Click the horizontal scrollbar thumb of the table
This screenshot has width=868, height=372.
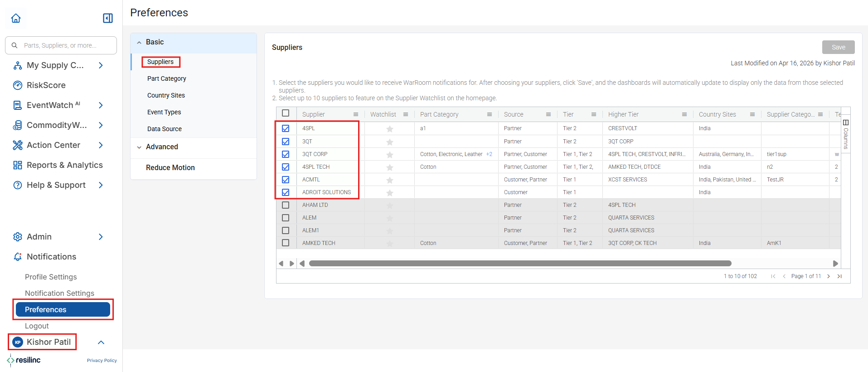[520, 264]
